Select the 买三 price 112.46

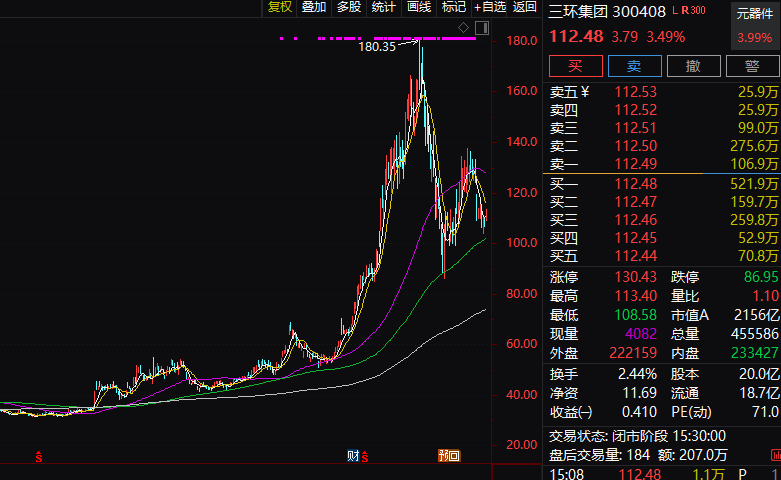[636, 220]
